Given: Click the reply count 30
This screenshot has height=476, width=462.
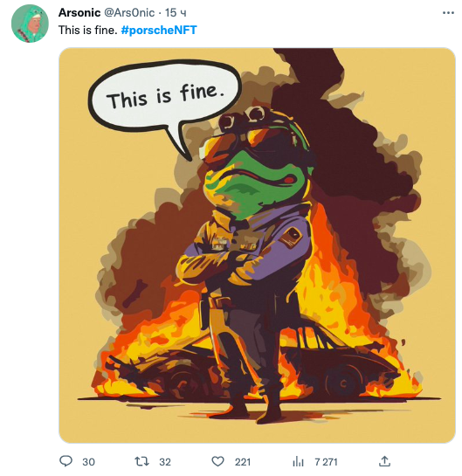Looking at the screenshot, I should [x=88, y=462].
